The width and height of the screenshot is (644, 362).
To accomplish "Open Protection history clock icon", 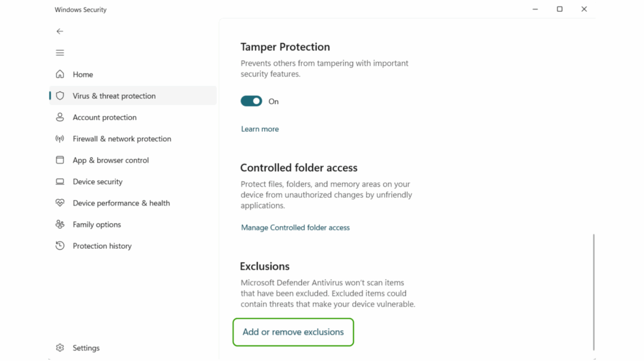I will pos(60,246).
